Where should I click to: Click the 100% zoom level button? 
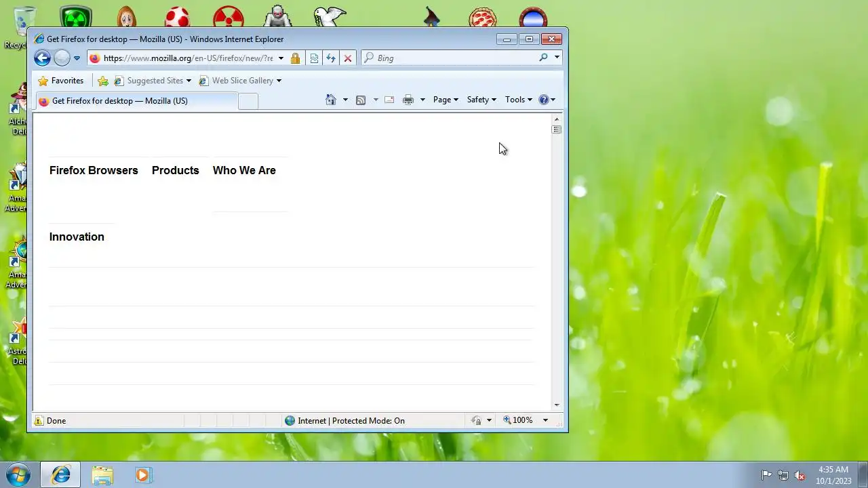click(518, 421)
